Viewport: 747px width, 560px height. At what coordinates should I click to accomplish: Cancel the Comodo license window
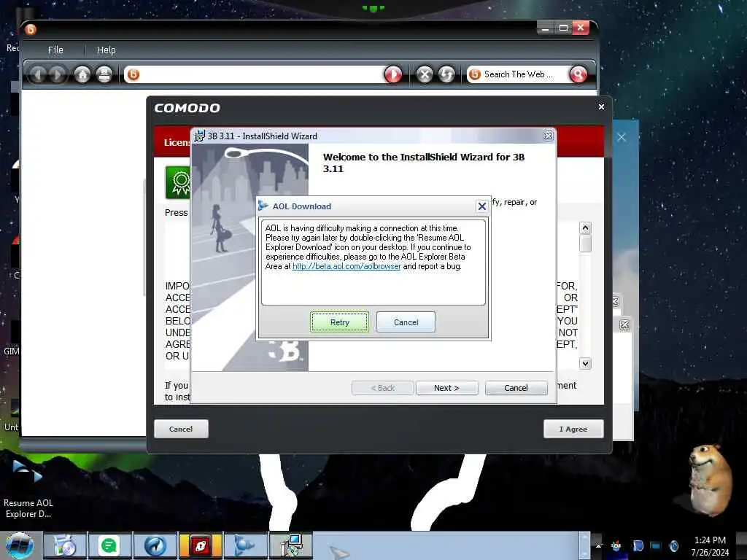(181, 429)
